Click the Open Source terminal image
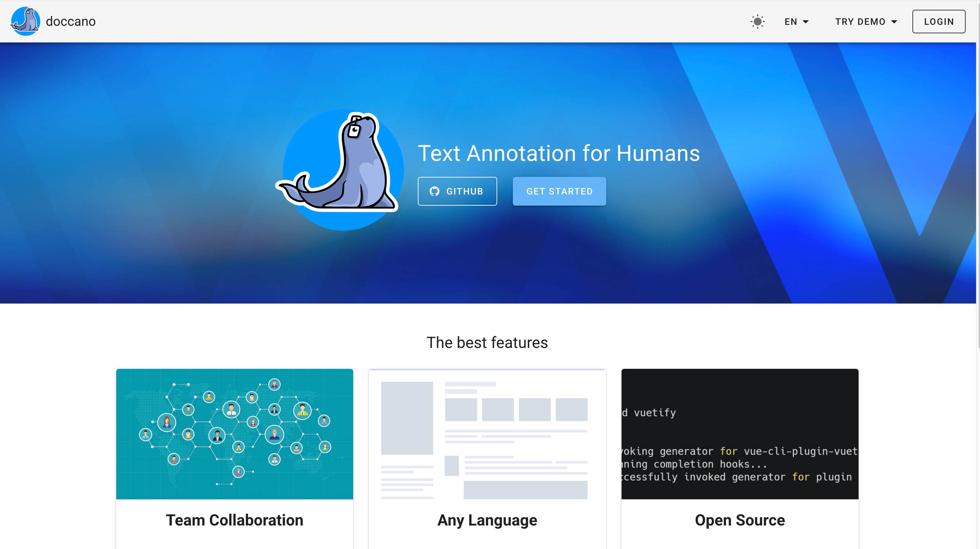 740,434
